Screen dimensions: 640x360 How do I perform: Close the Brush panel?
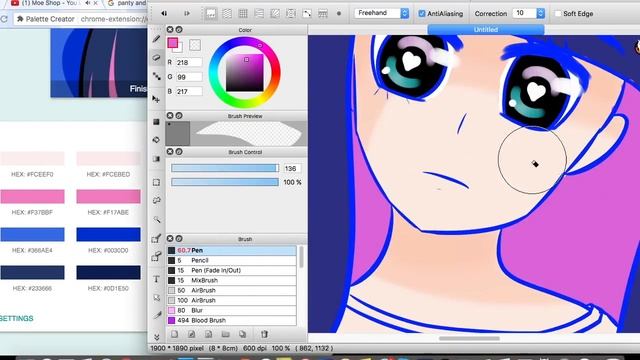tap(170, 238)
